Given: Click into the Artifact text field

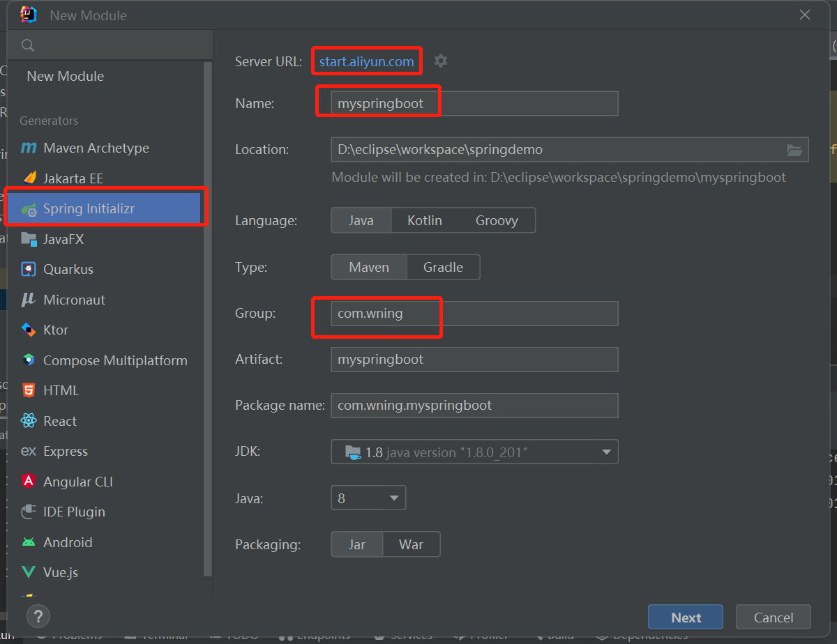Looking at the screenshot, I should [x=474, y=360].
